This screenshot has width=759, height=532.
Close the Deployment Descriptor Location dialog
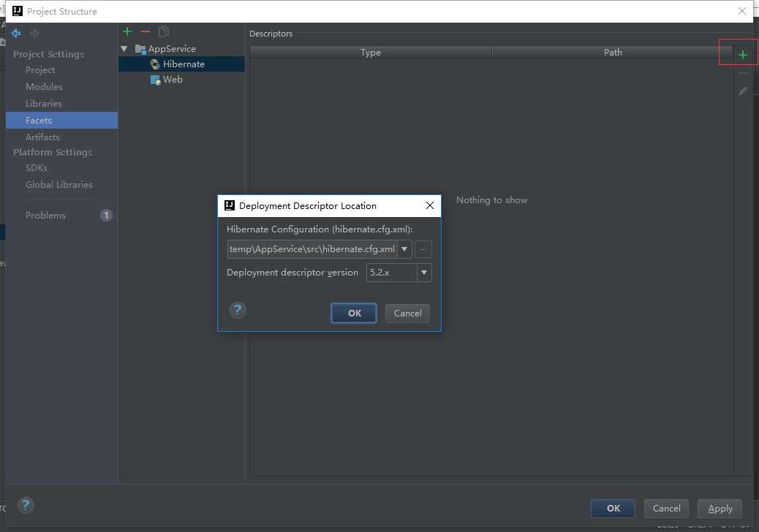point(430,205)
